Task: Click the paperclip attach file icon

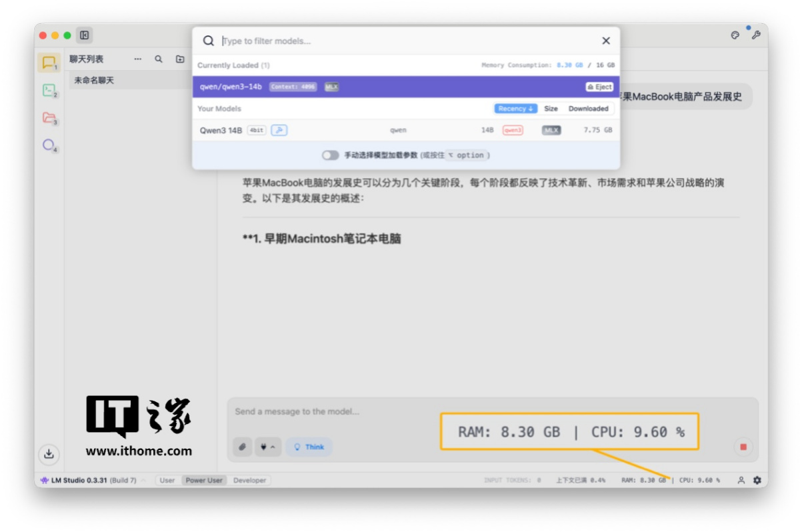Action: tap(243, 447)
